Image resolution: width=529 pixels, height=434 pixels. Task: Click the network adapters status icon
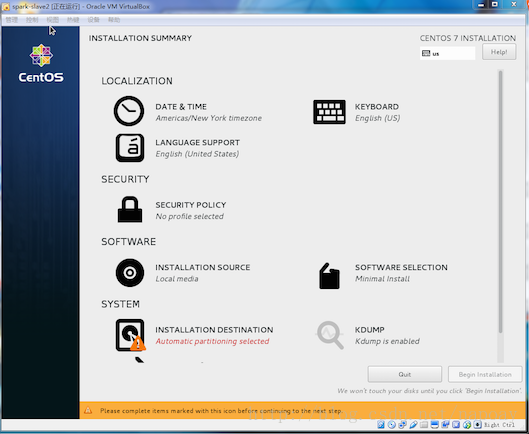tap(402, 425)
